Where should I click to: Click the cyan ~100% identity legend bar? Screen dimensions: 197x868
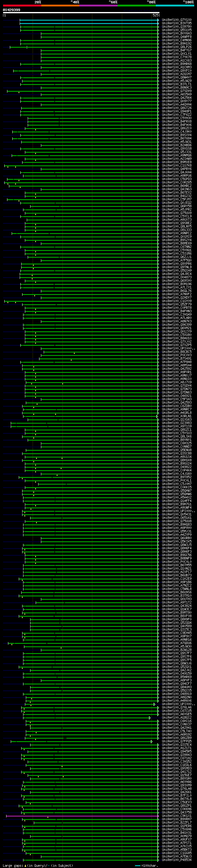tap(175, 6)
